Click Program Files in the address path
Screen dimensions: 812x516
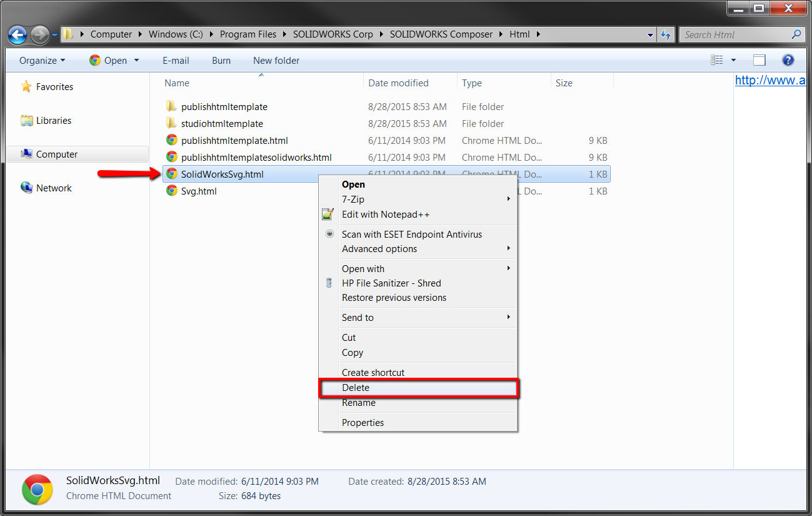[248, 34]
